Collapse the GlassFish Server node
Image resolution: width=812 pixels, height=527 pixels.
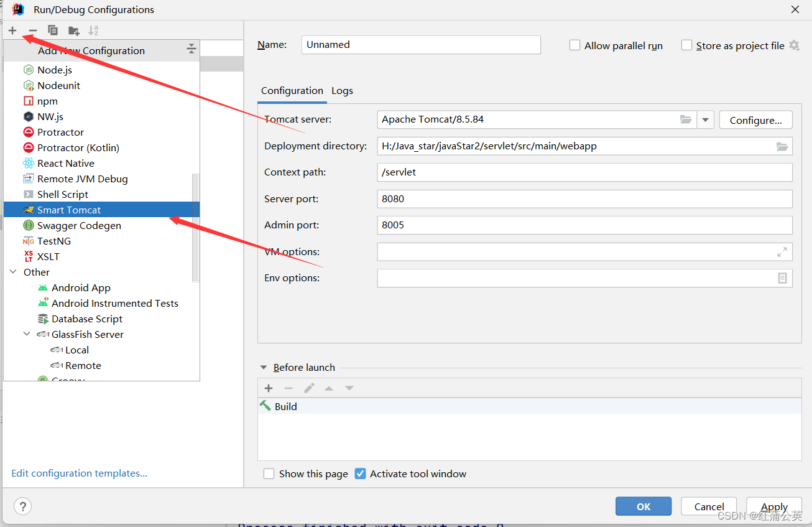[27, 334]
